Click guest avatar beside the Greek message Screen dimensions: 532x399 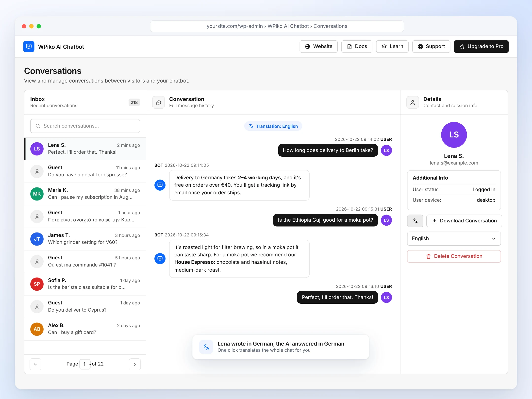point(37,216)
